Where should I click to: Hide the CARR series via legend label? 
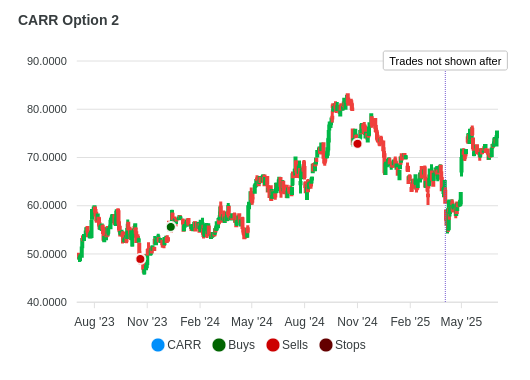point(184,345)
